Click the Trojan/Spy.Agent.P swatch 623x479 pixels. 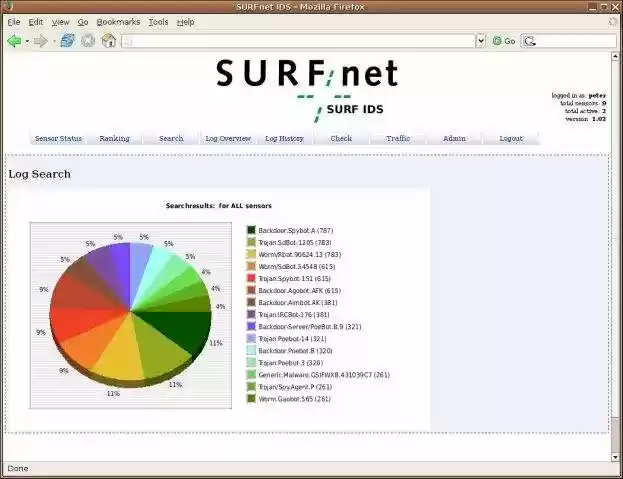coord(251,386)
